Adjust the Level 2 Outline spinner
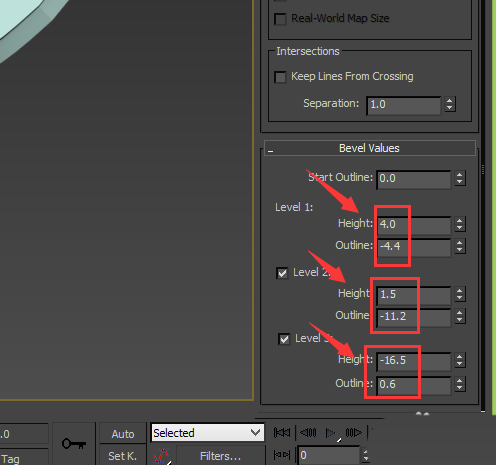Image resolution: width=496 pixels, height=465 pixels. [460, 316]
